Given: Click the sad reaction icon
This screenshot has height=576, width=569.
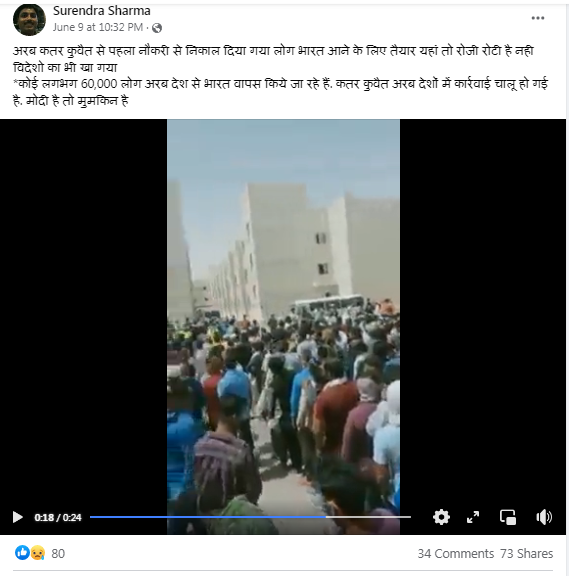Looking at the screenshot, I should [38, 553].
